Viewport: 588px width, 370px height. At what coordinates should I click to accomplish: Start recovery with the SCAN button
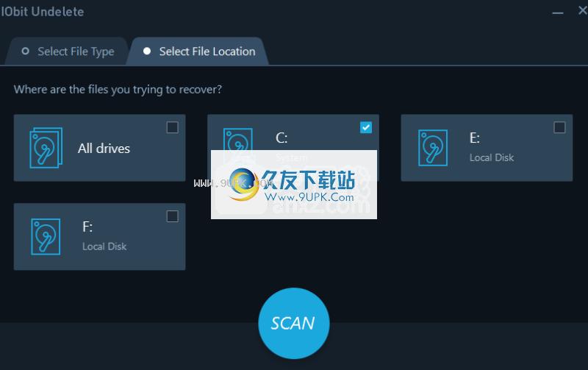[293, 323]
